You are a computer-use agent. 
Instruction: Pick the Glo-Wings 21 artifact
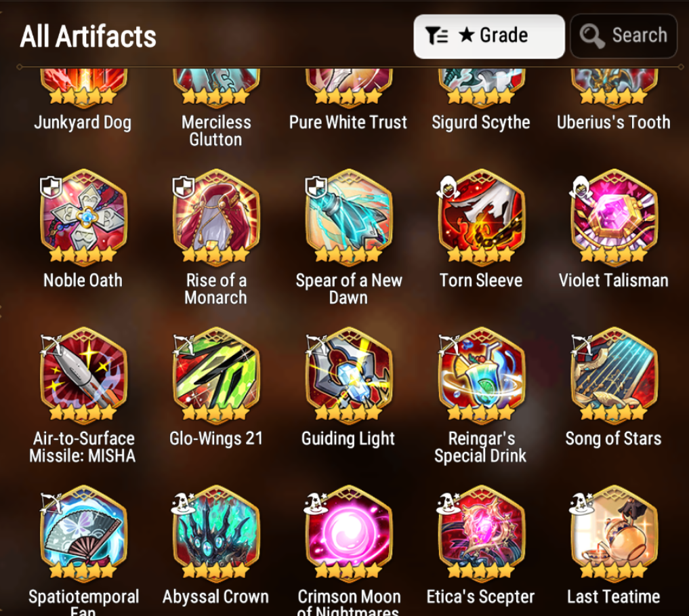tap(216, 375)
